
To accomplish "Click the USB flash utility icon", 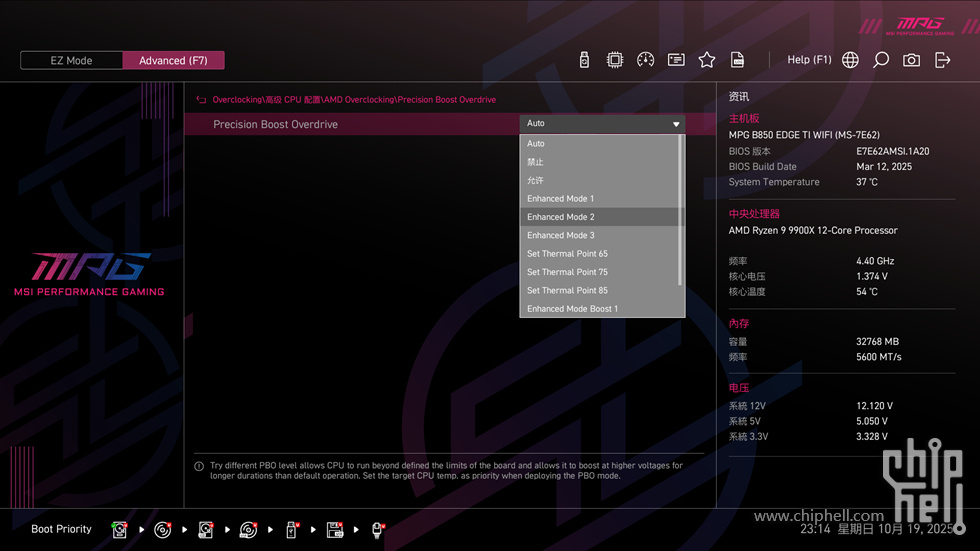I will (585, 60).
